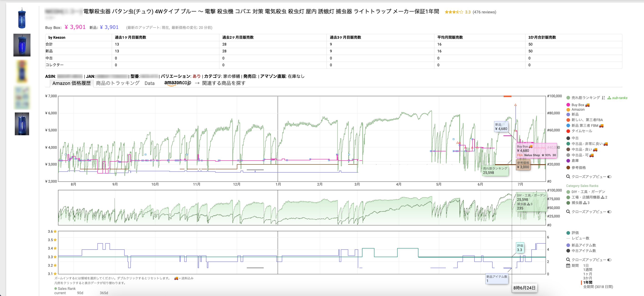Click the star rating icons in the title
Screen dimensions: 644x296
pos(454,12)
